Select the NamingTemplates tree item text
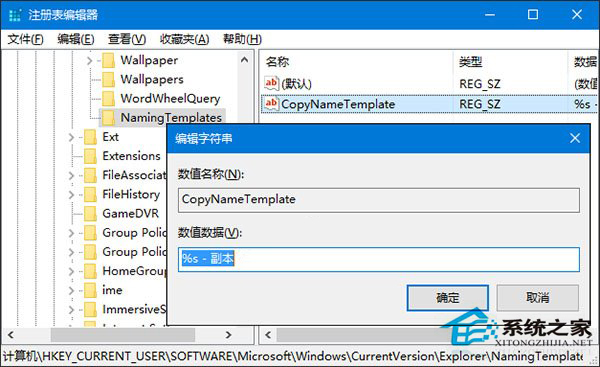Image resolution: width=600 pixels, height=367 pixels. point(171,118)
